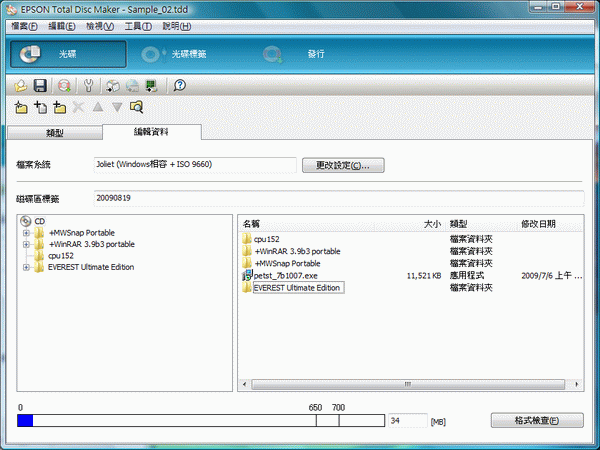The image size is (600, 450).
Task: Click the grayed image import toolbar icon
Action: [x=132, y=86]
